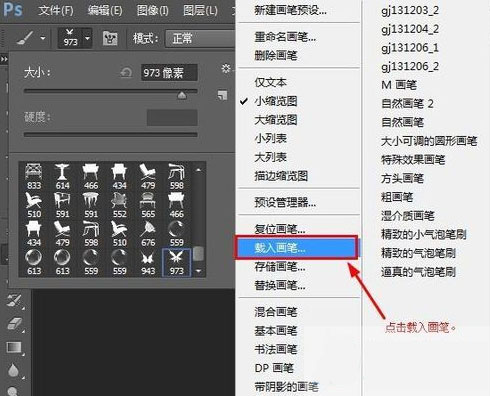Switch to Large Thumbnail (大缩览图) view
The height and width of the screenshot is (396, 490).
coord(276,120)
